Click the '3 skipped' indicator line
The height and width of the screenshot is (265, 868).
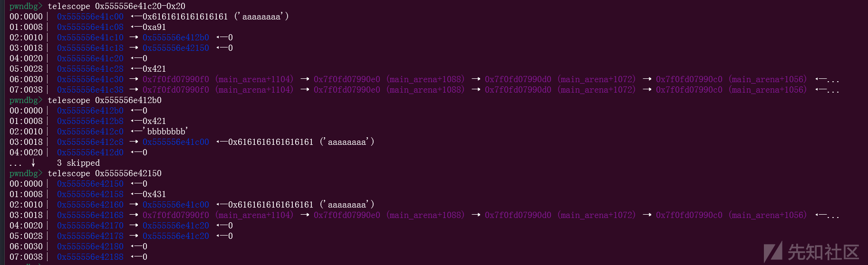[78, 163]
